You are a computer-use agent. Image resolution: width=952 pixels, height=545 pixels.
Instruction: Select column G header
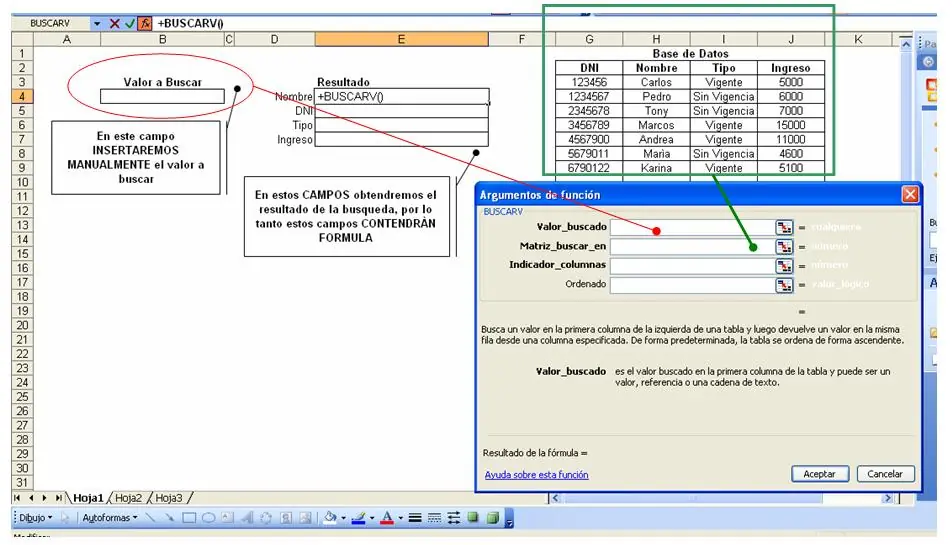(589, 39)
